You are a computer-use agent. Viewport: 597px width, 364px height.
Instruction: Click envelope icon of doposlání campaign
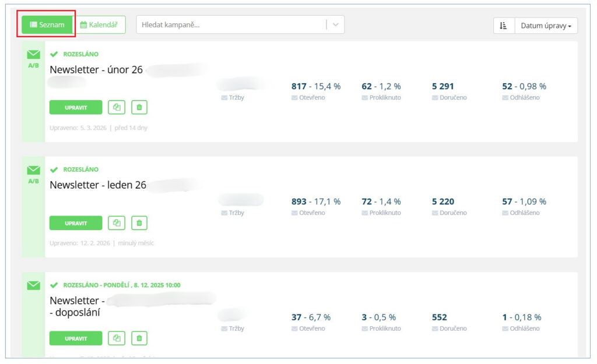pyautogui.click(x=33, y=285)
